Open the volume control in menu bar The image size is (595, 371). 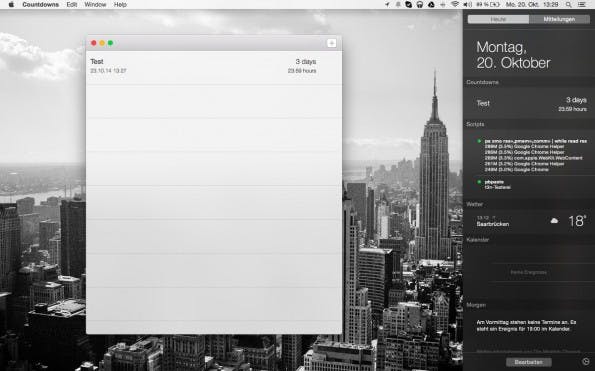tap(467, 5)
